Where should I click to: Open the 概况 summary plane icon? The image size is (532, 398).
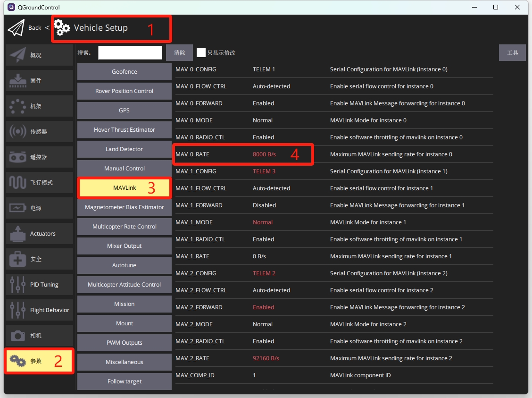point(17,55)
